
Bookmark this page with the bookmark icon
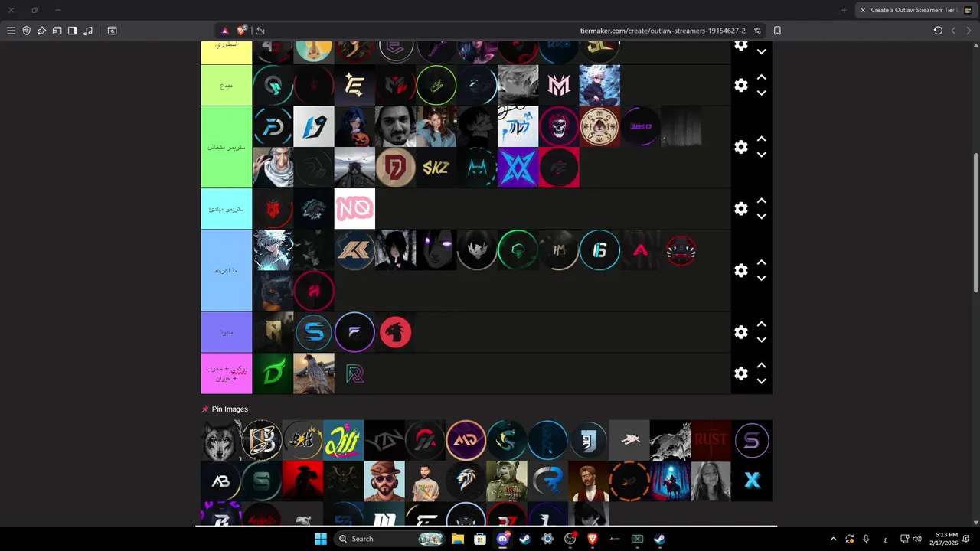tap(777, 31)
